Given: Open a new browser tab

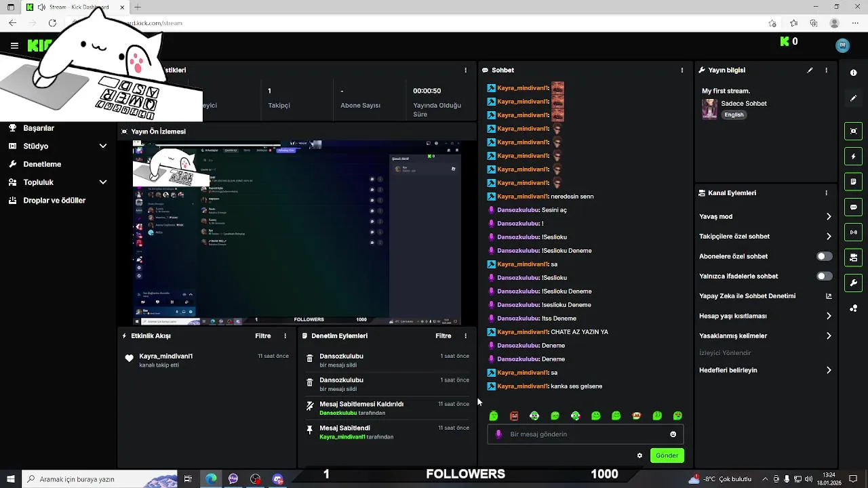Looking at the screenshot, I should (x=138, y=7).
